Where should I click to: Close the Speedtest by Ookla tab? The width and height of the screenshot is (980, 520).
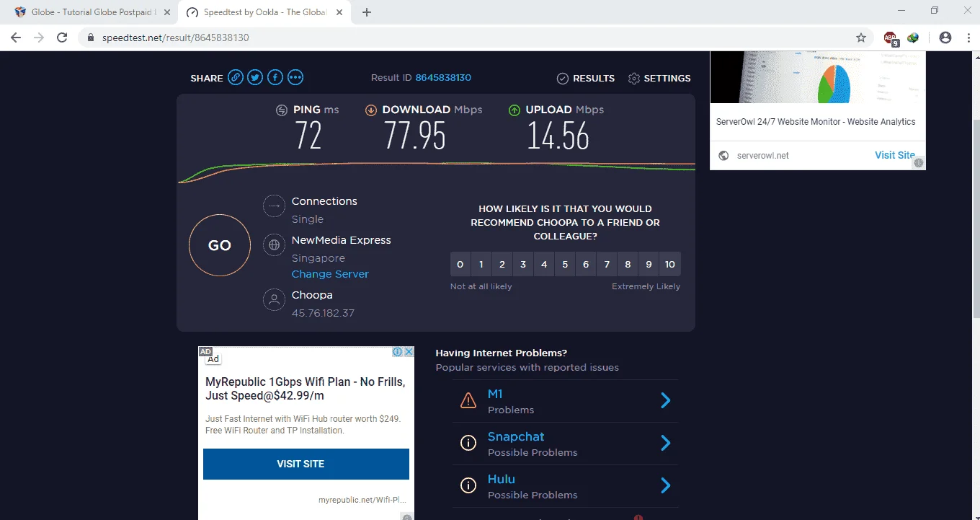point(340,12)
